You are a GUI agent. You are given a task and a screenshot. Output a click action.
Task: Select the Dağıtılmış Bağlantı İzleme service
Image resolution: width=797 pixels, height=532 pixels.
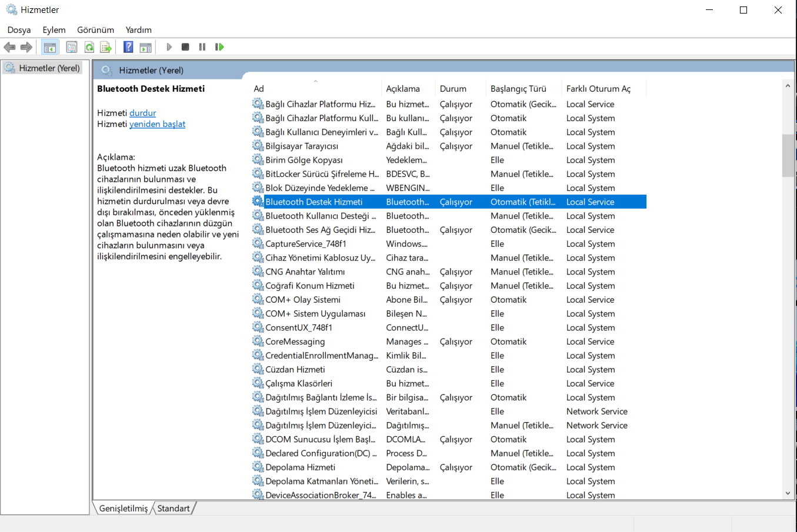point(449,397)
